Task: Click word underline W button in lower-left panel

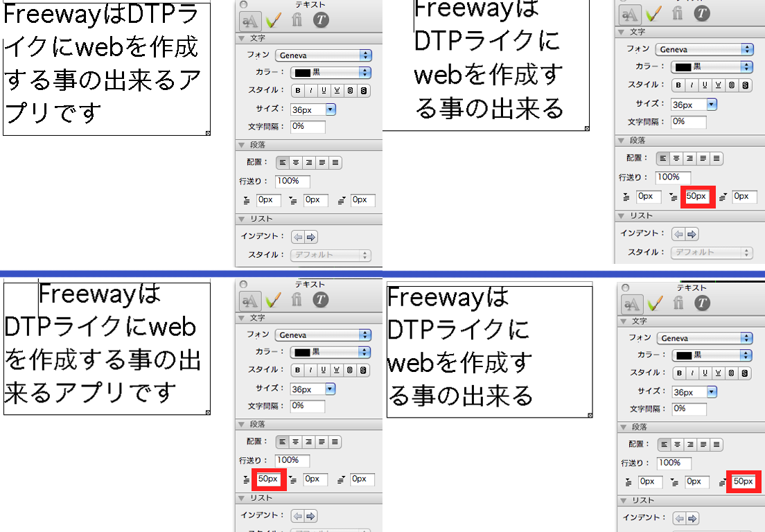Action: click(x=337, y=371)
